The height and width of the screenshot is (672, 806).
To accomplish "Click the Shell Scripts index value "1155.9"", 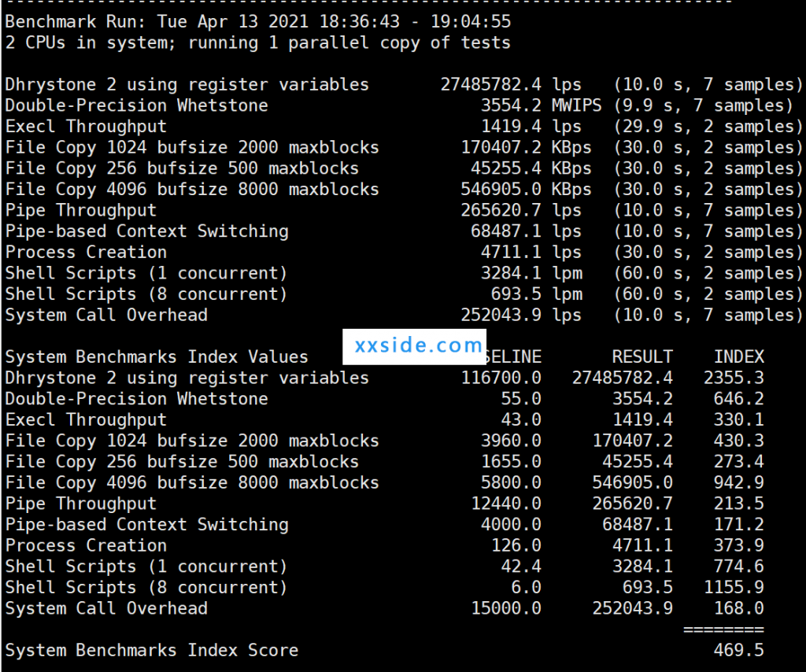I will [734, 588].
